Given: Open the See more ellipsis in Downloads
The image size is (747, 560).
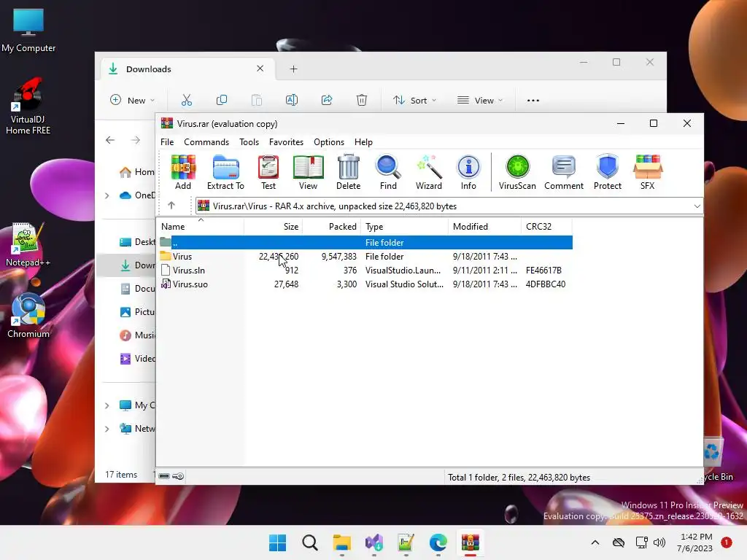Looking at the screenshot, I should pos(533,100).
